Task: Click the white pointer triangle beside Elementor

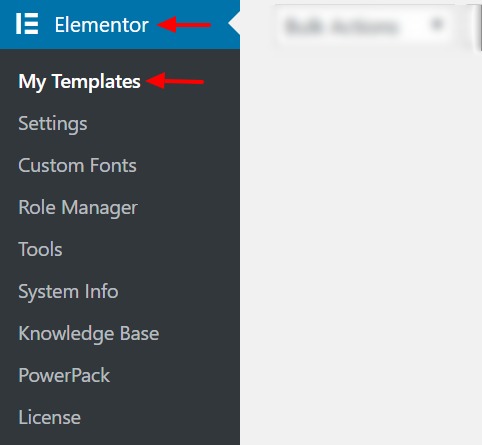Action: pyautogui.click(x=234, y=23)
